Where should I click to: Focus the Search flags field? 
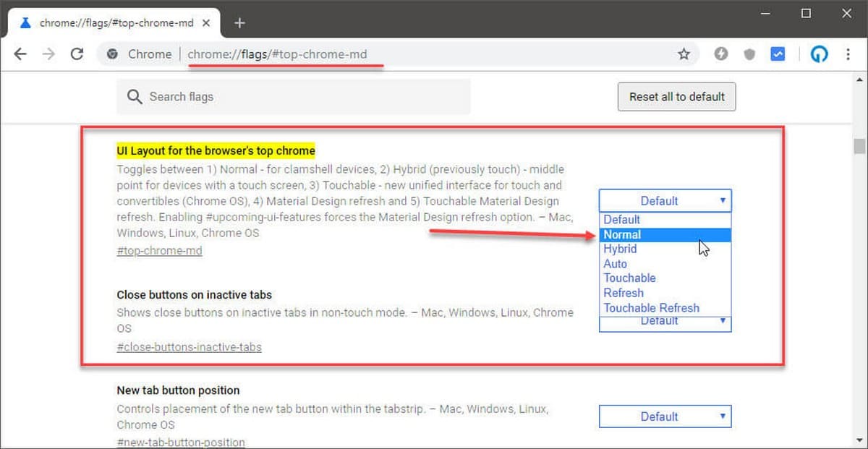(x=294, y=97)
